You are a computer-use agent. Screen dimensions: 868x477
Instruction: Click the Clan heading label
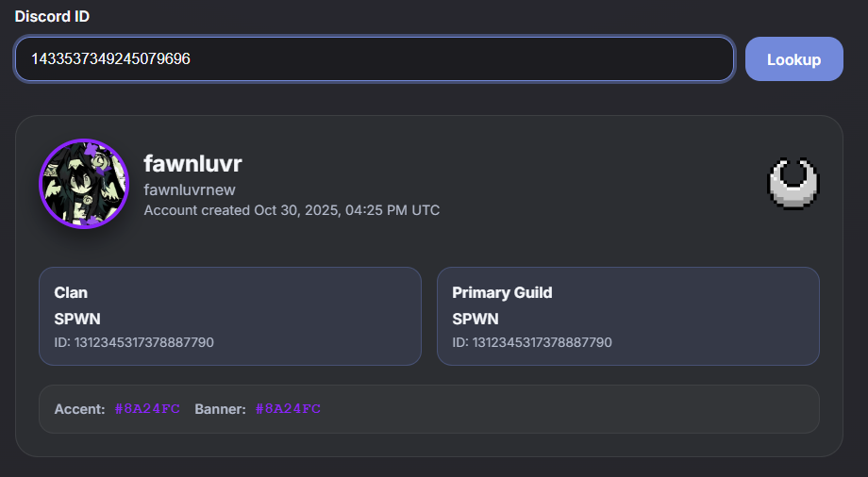[71, 292]
